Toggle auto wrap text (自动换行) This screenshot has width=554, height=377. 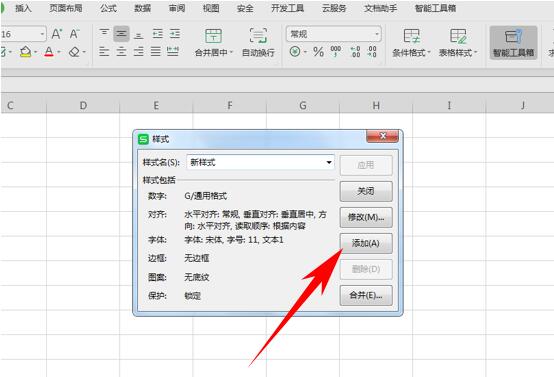(258, 42)
